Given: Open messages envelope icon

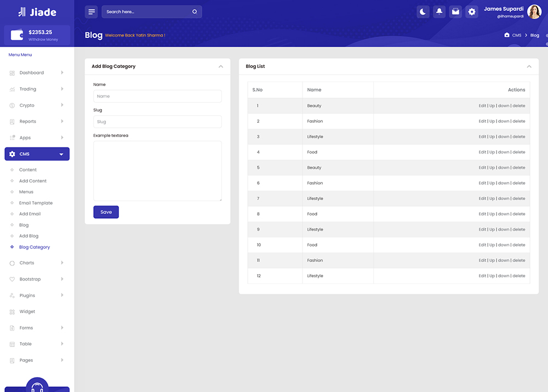Looking at the screenshot, I should point(455,12).
